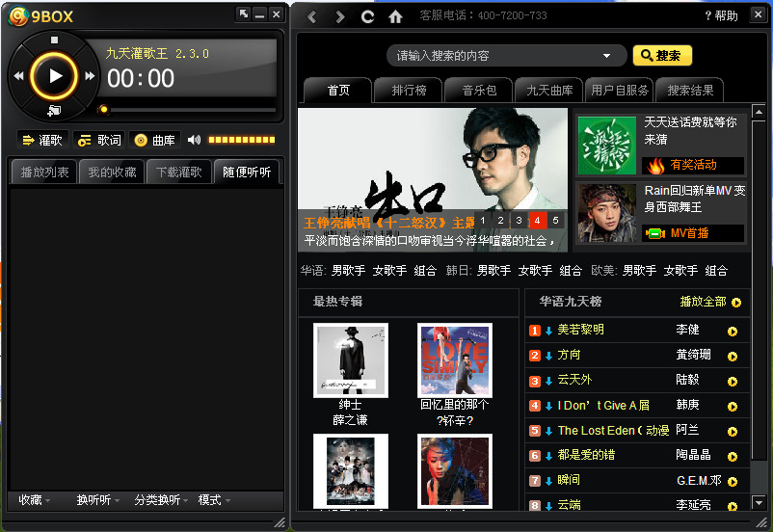Screen dimensions: 773x532
Task: Click the Rain MV thumbnail
Action: pos(607,213)
